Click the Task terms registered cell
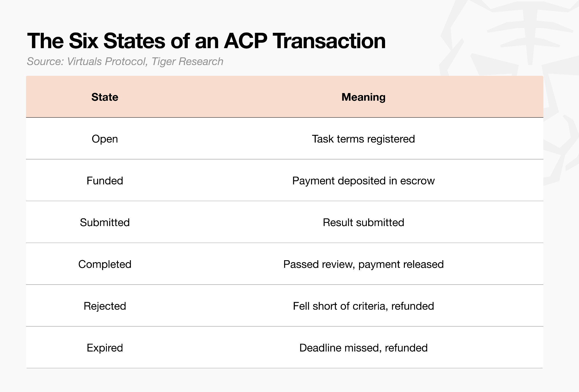The width and height of the screenshot is (579, 392). [x=363, y=139]
